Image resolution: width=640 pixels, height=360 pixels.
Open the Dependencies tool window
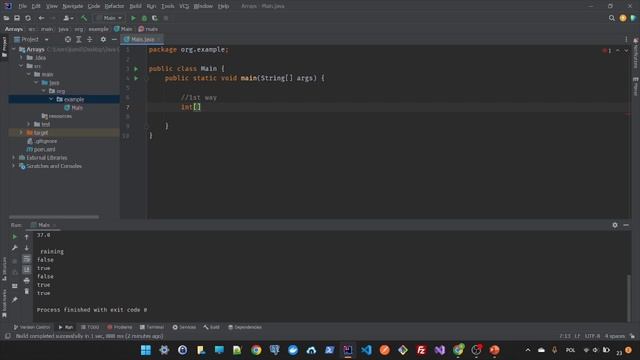244,327
